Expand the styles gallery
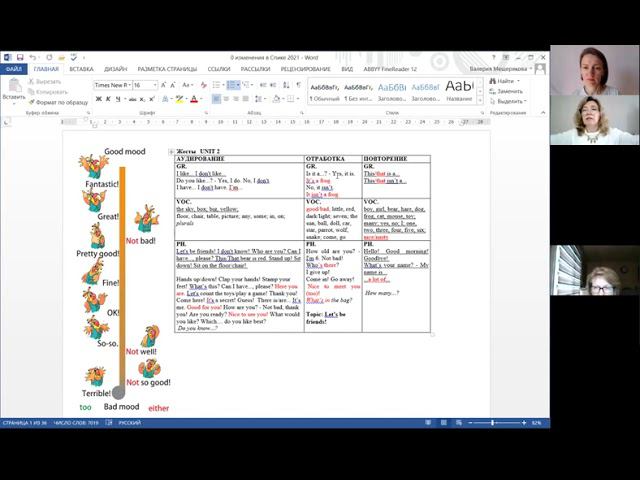The width and height of the screenshot is (640, 480). point(480,100)
